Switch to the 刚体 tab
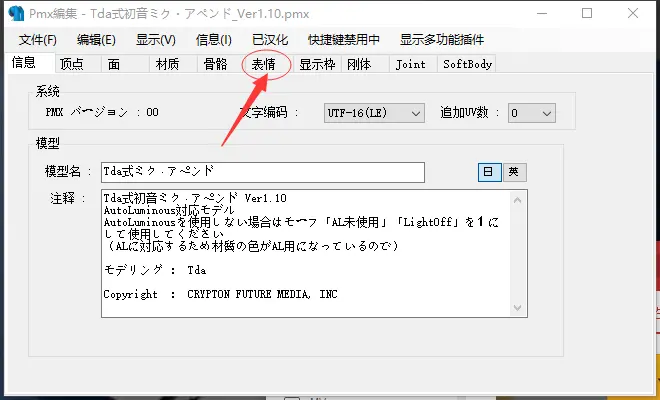Screen dimensions: 660x400 (365, 64)
